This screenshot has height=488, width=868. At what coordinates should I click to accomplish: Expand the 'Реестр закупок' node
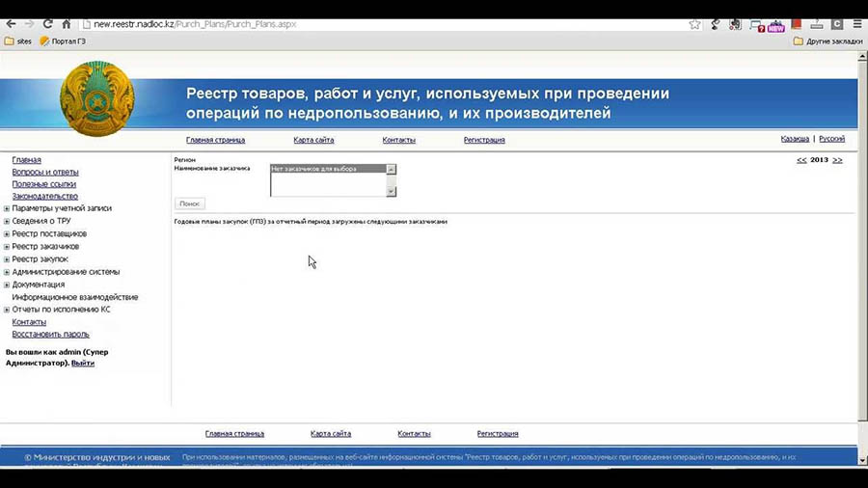click(7, 259)
